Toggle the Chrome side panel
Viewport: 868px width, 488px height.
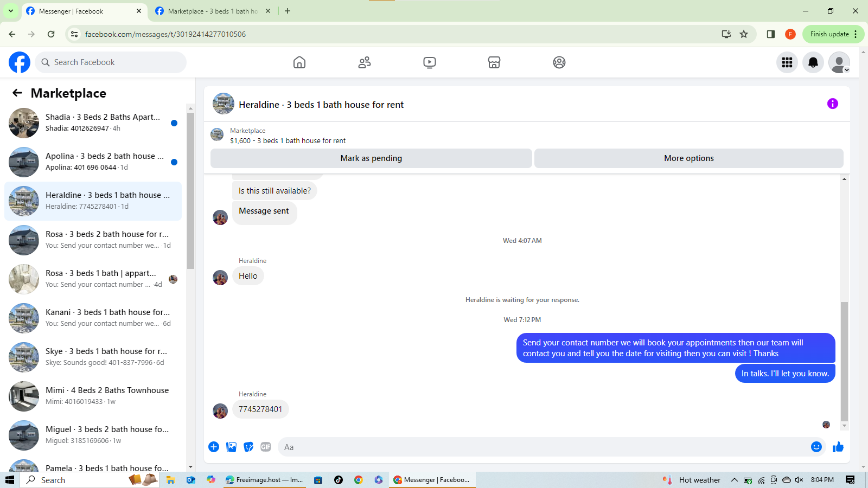771,34
